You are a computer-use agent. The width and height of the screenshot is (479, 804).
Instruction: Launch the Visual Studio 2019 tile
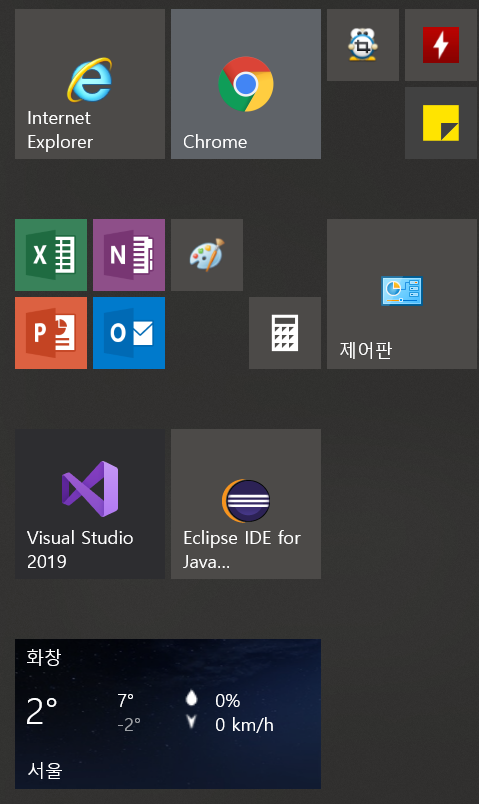pos(90,505)
